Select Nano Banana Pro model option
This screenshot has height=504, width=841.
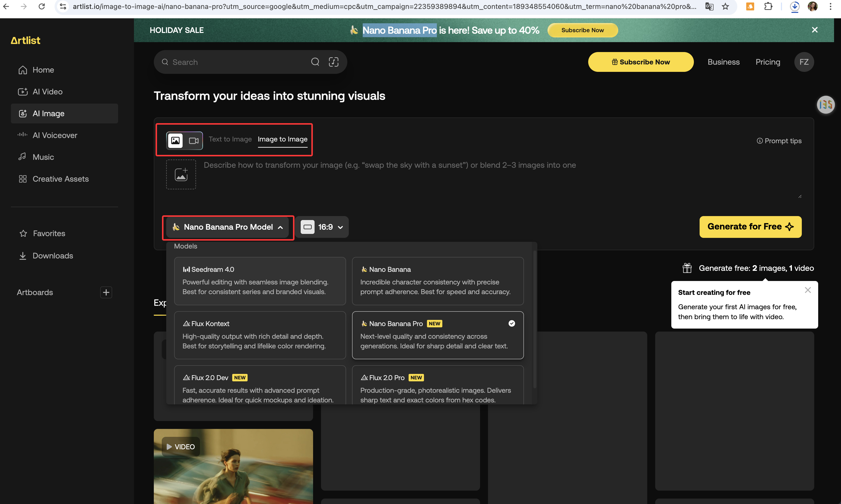pos(438,335)
